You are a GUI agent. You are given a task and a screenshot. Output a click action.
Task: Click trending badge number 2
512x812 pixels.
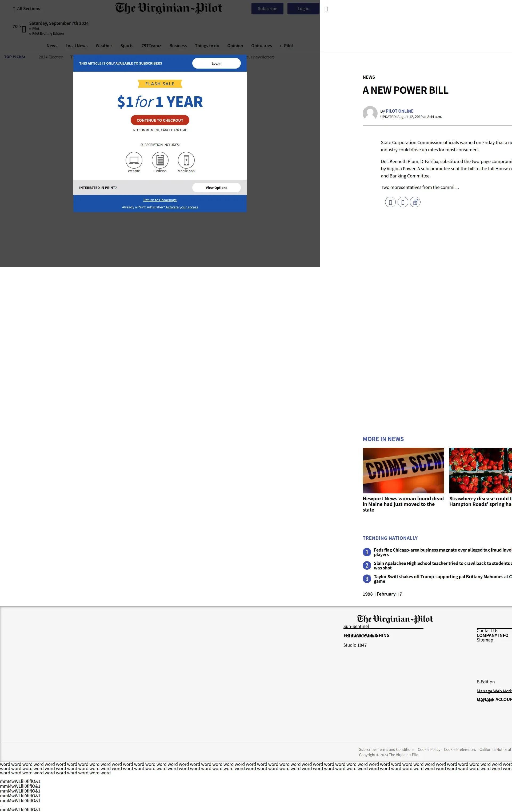click(367, 566)
